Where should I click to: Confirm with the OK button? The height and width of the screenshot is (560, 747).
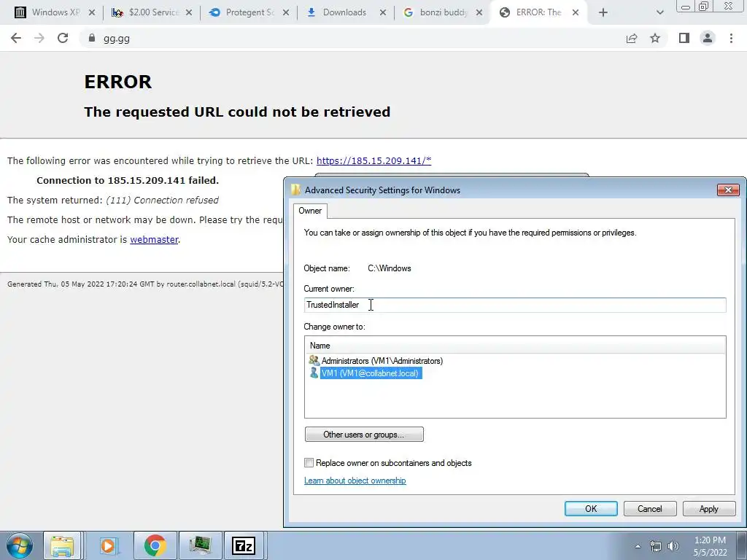591,508
